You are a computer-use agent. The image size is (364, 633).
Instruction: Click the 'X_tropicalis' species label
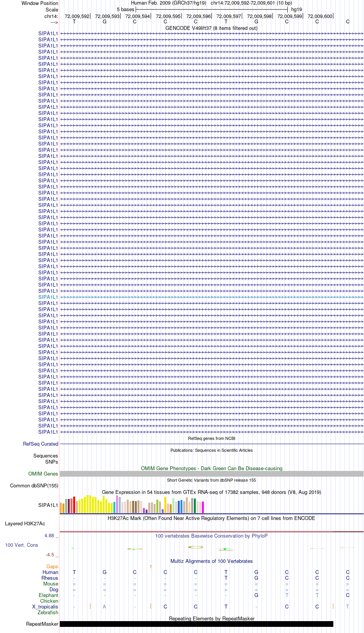coord(45,607)
